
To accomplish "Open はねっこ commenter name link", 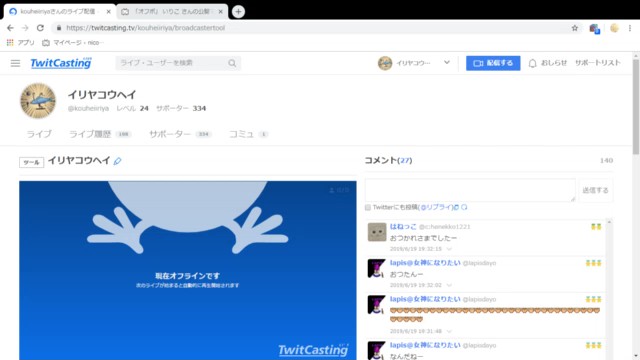I will click(403, 227).
